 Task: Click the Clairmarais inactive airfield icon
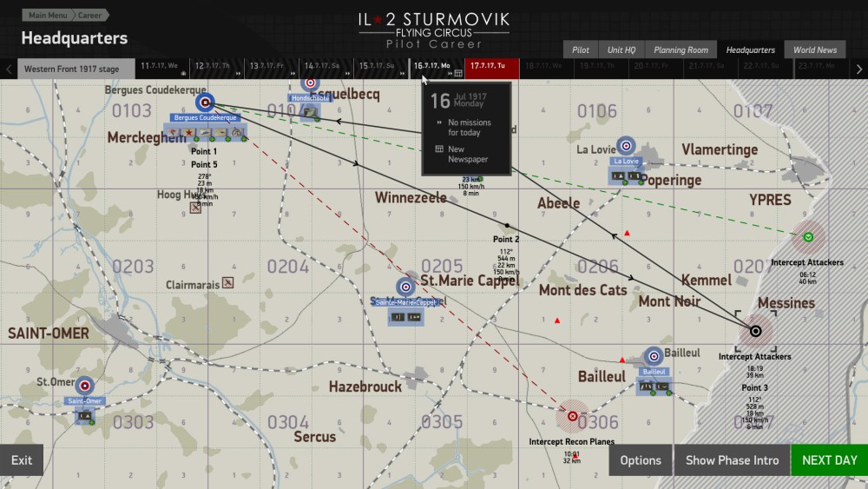[x=227, y=283]
